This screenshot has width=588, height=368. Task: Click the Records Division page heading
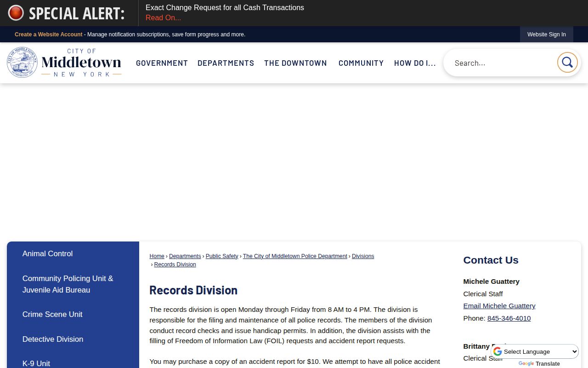[x=193, y=290]
